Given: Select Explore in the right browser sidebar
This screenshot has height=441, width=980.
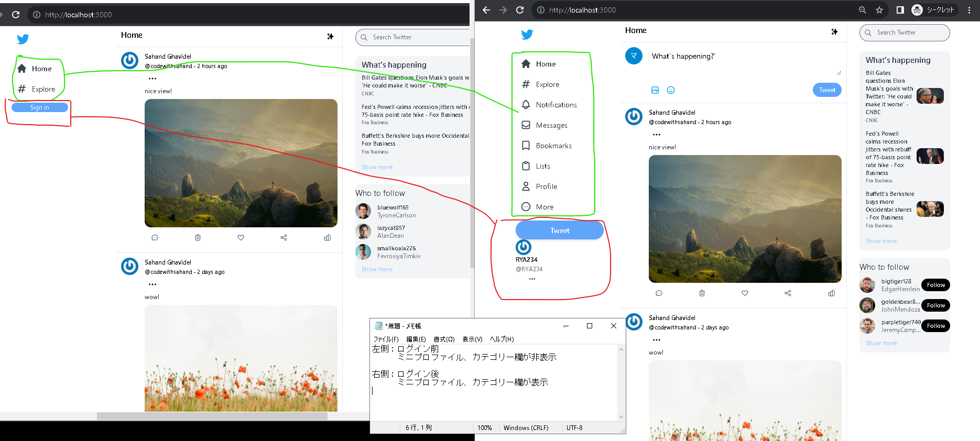Looking at the screenshot, I should click(540, 84).
